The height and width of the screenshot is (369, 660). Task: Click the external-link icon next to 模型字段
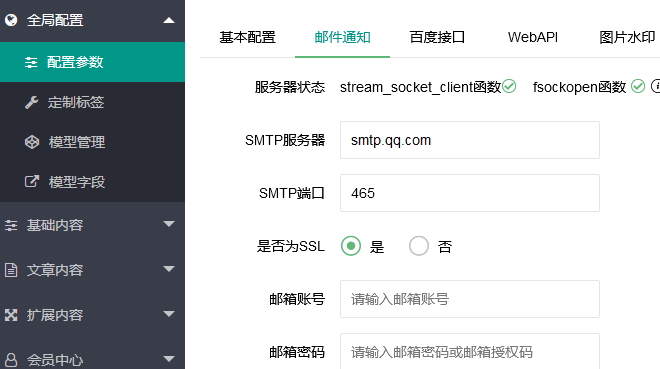coord(32,181)
